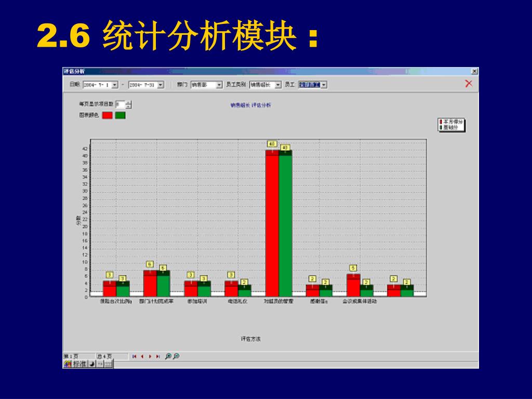Click the items-per-page number field

point(120,104)
